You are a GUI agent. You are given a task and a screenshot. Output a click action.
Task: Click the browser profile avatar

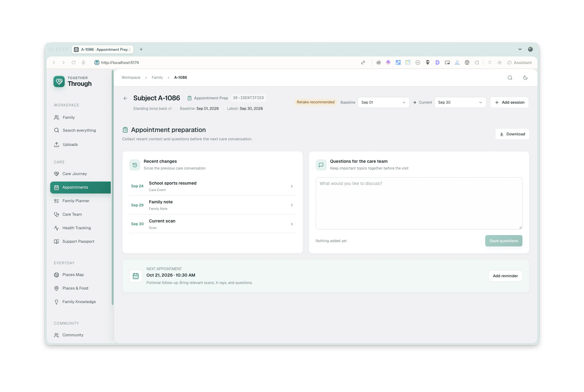pos(530,49)
